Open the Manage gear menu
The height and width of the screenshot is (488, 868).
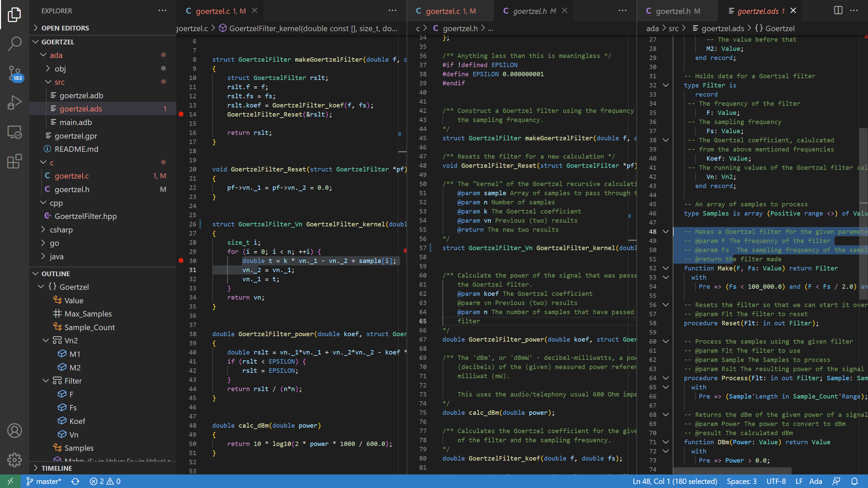14,460
